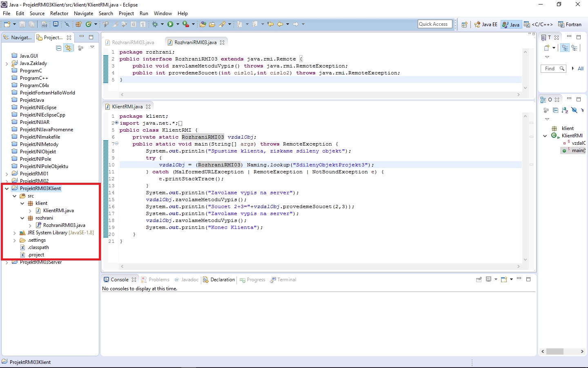This screenshot has height=368, width=588.
Task: Select main() in the Outline view
Action: point(576,150)
